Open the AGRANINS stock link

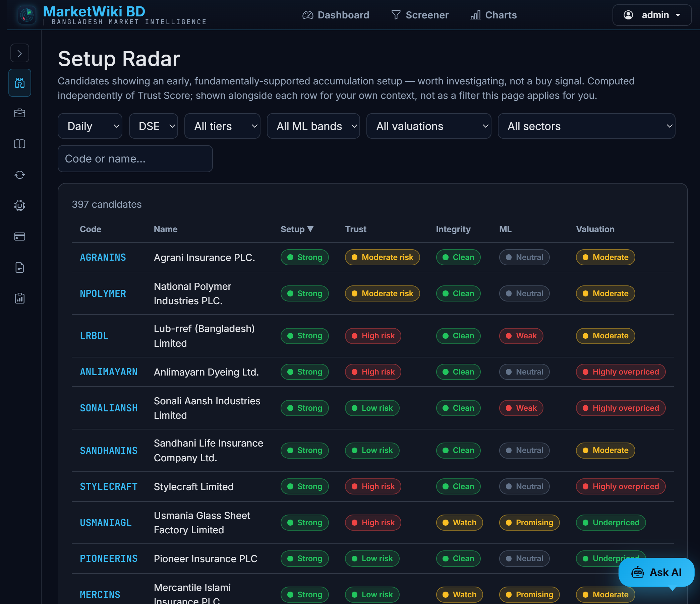tap(103, 257)
